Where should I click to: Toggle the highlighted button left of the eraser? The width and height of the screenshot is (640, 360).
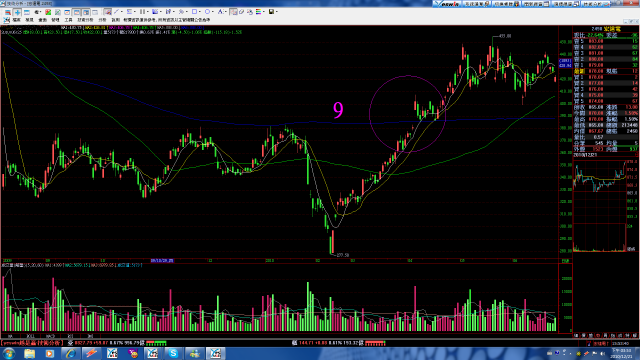(233, 12)
